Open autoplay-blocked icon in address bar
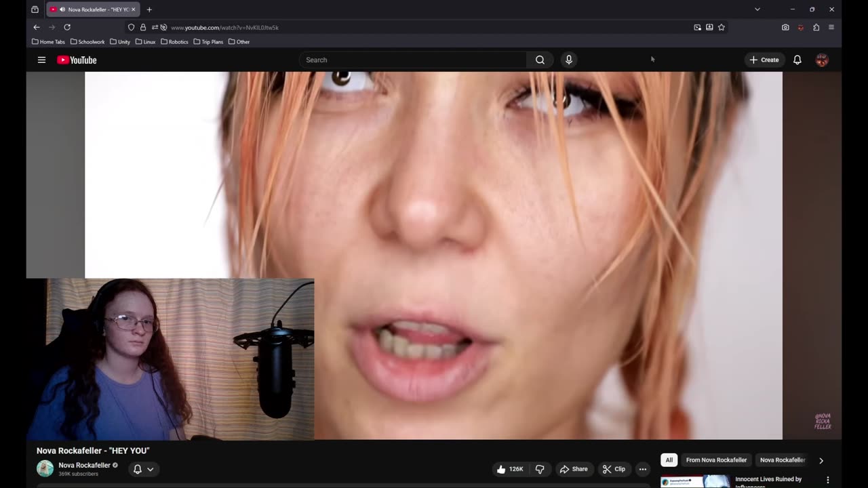The width and height of the screenshot is (868, 488). (x=163, y=27)
